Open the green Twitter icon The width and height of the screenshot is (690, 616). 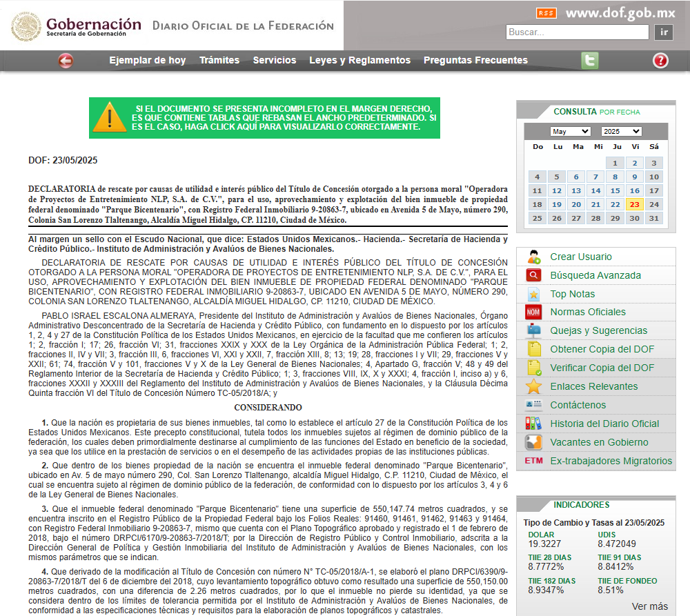pyautogui.click(x=590, y=60)
